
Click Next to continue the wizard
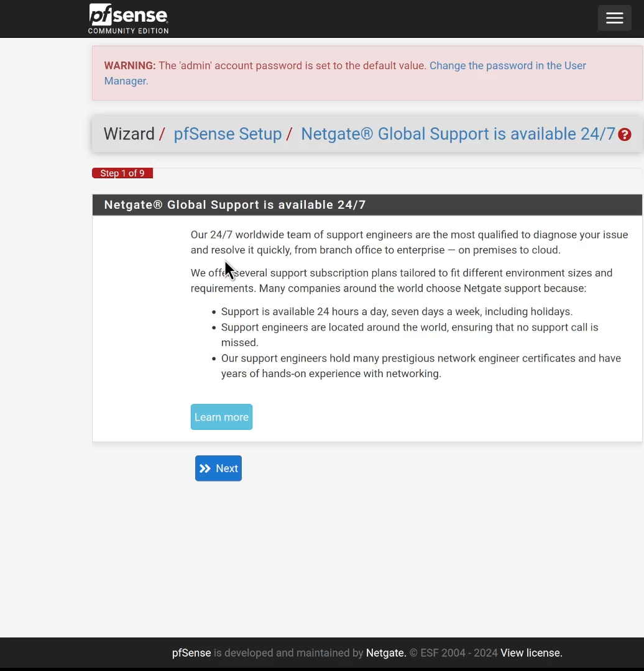(218, 468)
